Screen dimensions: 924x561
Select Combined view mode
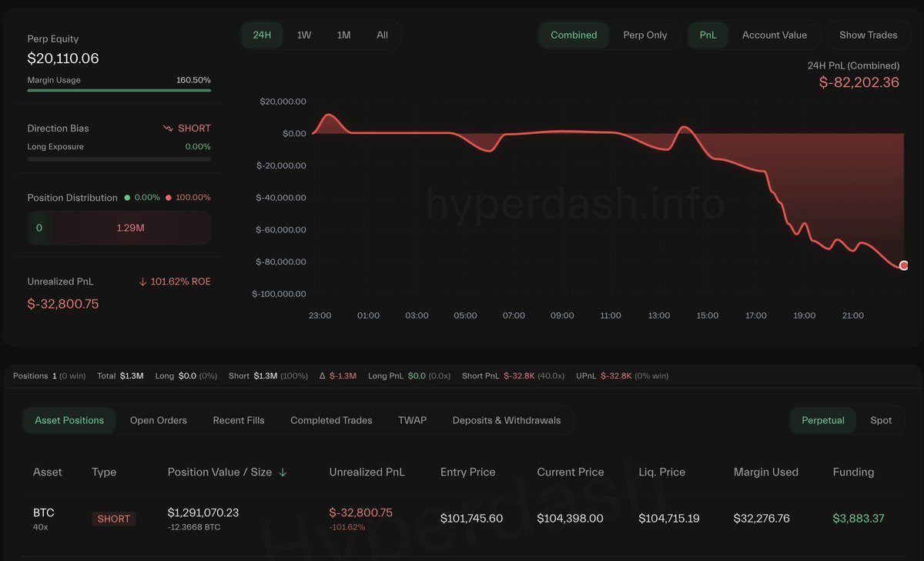point(574,35)
